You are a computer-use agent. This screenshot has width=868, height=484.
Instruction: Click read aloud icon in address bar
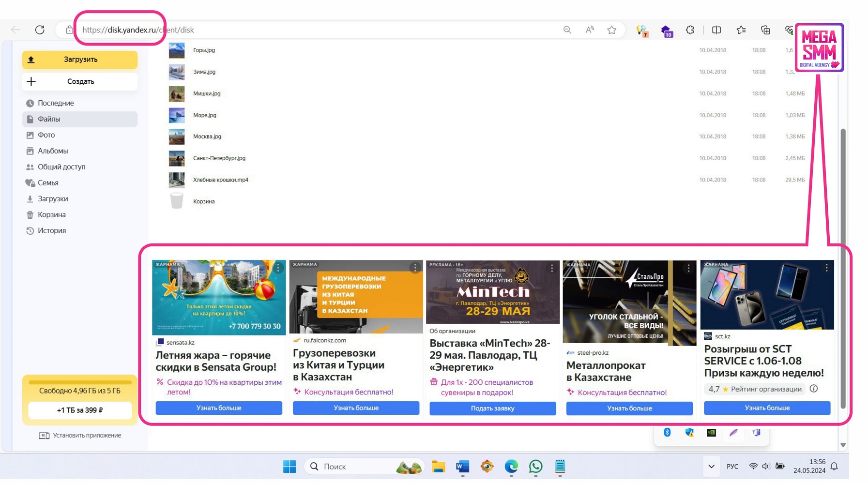pyautogui.click(x=590, y=30)
